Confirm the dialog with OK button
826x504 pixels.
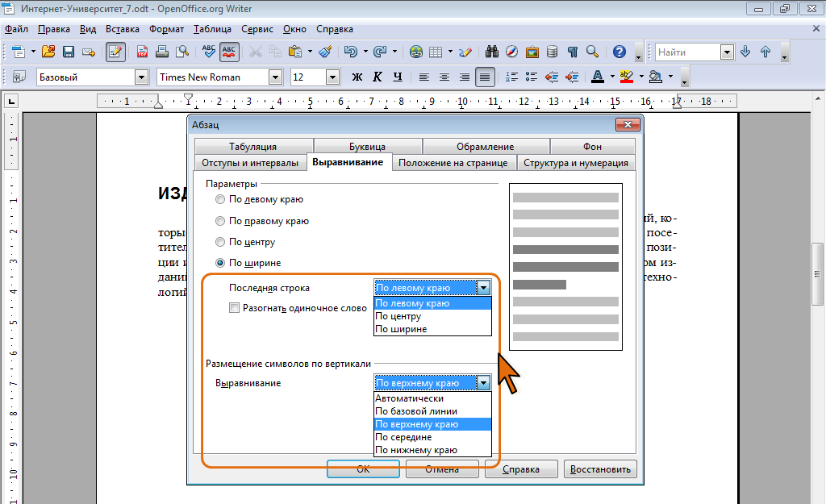(363, 469)
